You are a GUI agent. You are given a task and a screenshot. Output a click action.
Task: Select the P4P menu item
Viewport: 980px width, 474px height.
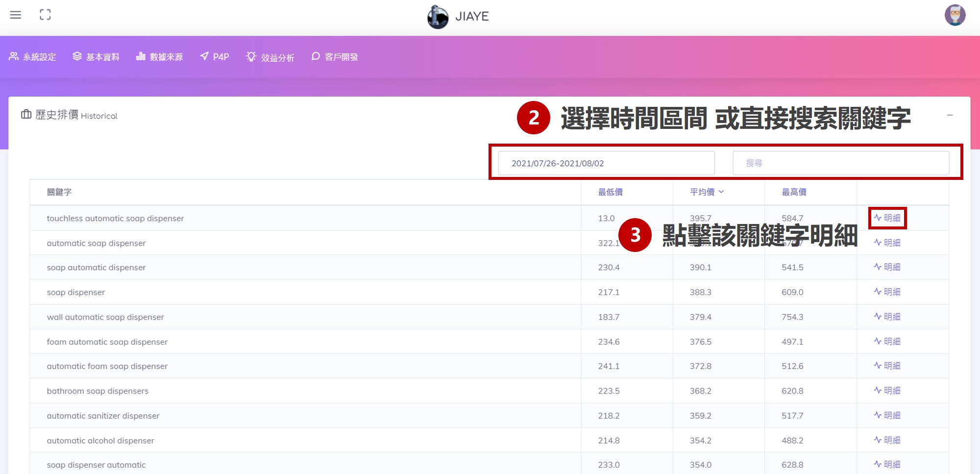215,57
